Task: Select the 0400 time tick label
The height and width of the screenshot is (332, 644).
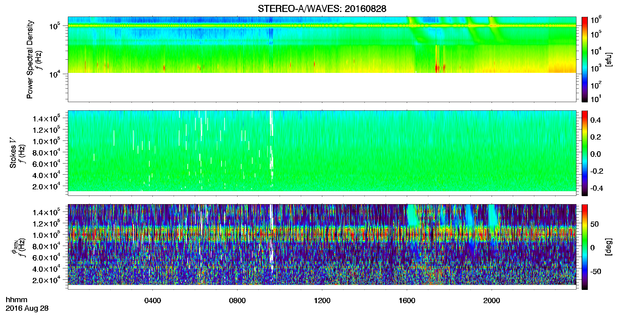Action: pyautogui.click(x=153, y=301)
